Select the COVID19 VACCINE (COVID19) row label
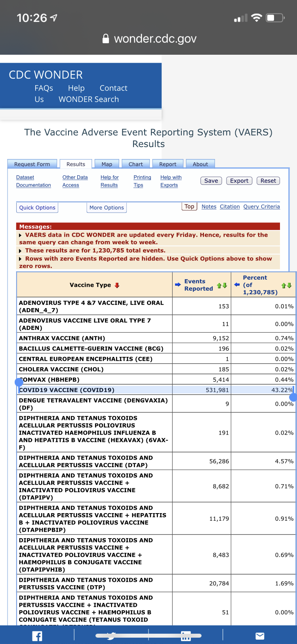The image size is (297, 644). pos(67,390)
